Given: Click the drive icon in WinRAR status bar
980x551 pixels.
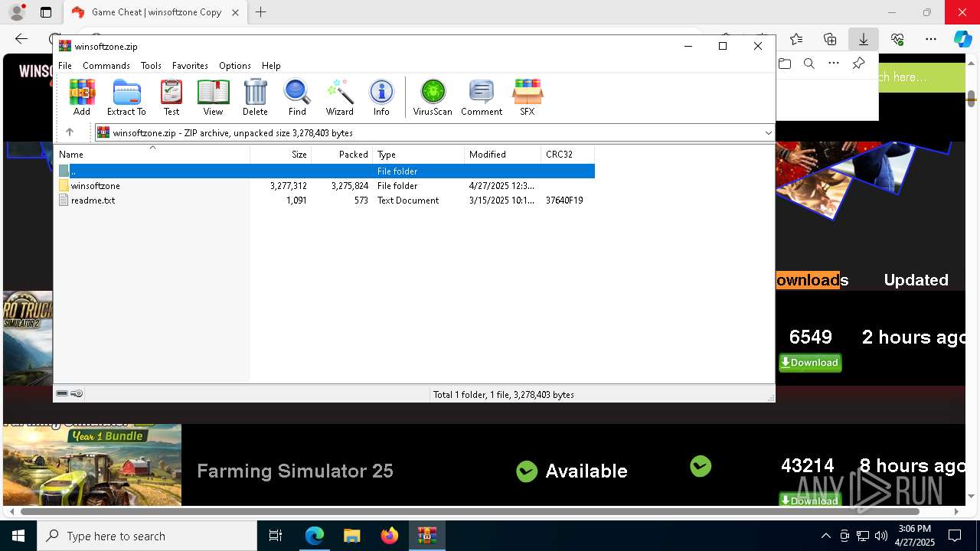Looking at the screenshot, I should coord(62,394).
